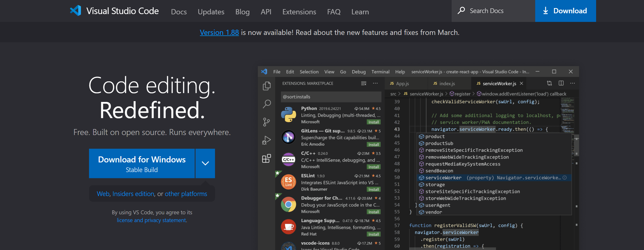The image size is (644, 250).
Task: Open the Docs navigation item
Action: tap(179, 12)
